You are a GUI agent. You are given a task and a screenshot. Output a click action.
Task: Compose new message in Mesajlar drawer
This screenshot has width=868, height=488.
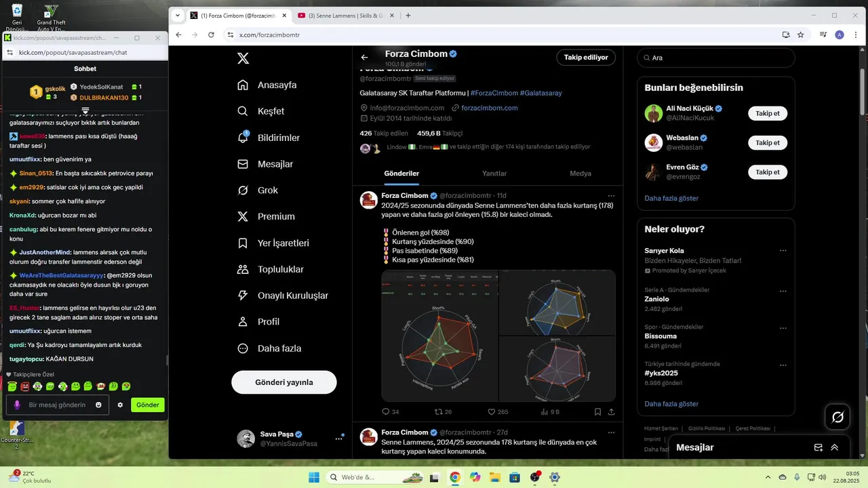(818, 447)
